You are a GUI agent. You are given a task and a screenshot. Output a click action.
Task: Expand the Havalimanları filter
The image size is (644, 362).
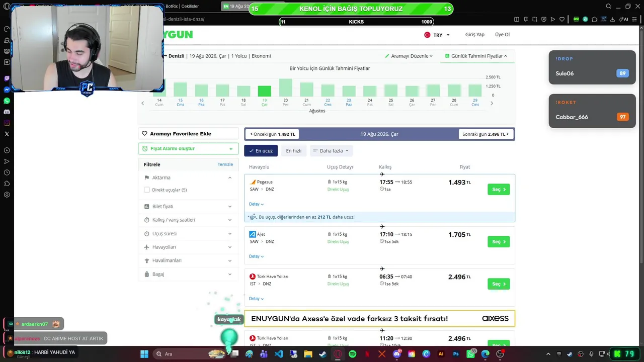tap(188, 260)
